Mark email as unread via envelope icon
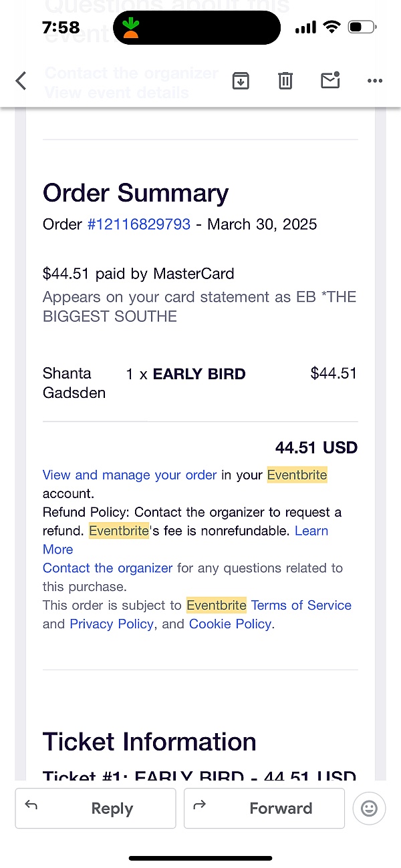The width and height of the screenshot is (401, 868). 330,80
